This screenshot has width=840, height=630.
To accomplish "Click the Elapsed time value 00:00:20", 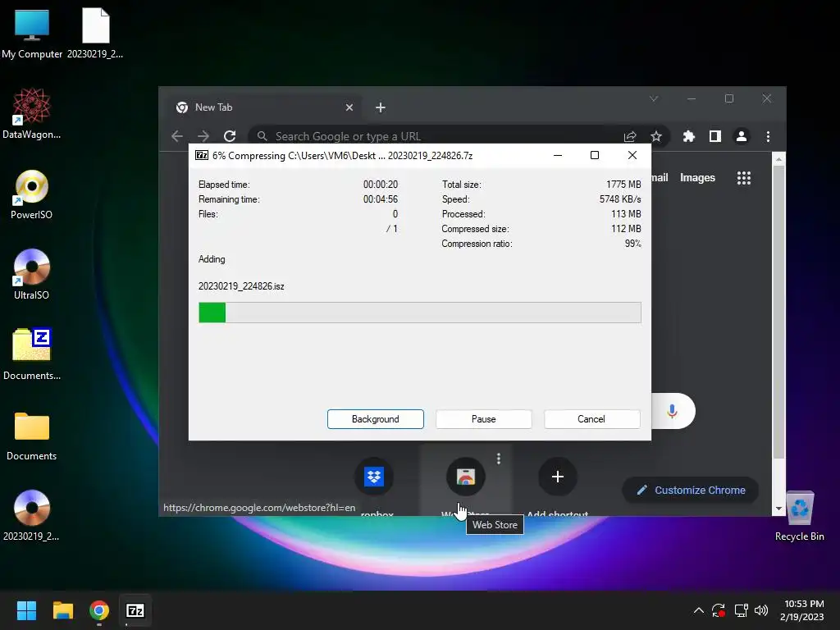I will point(381,185).
